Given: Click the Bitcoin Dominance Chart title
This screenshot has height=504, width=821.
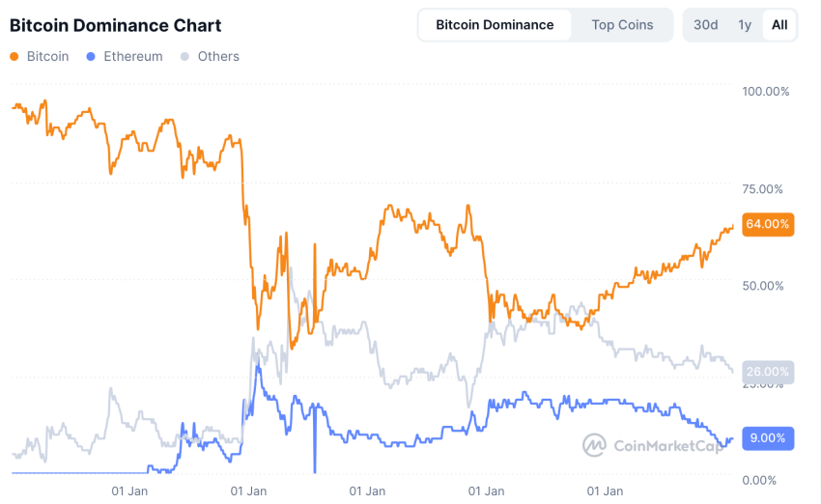Looking at the screenshot, I should coord(115,26).
